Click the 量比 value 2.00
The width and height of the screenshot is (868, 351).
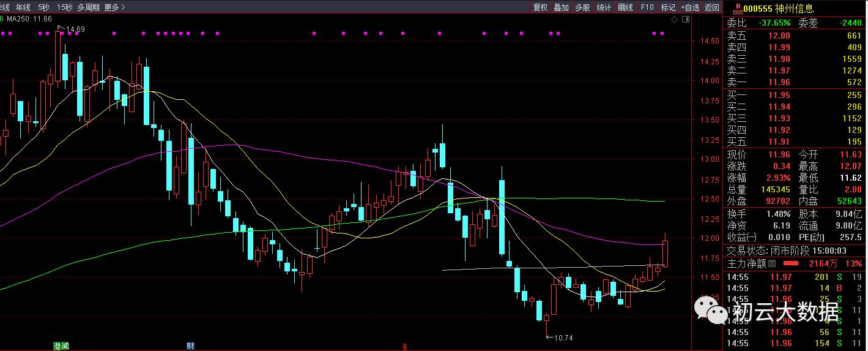point(853,190)
